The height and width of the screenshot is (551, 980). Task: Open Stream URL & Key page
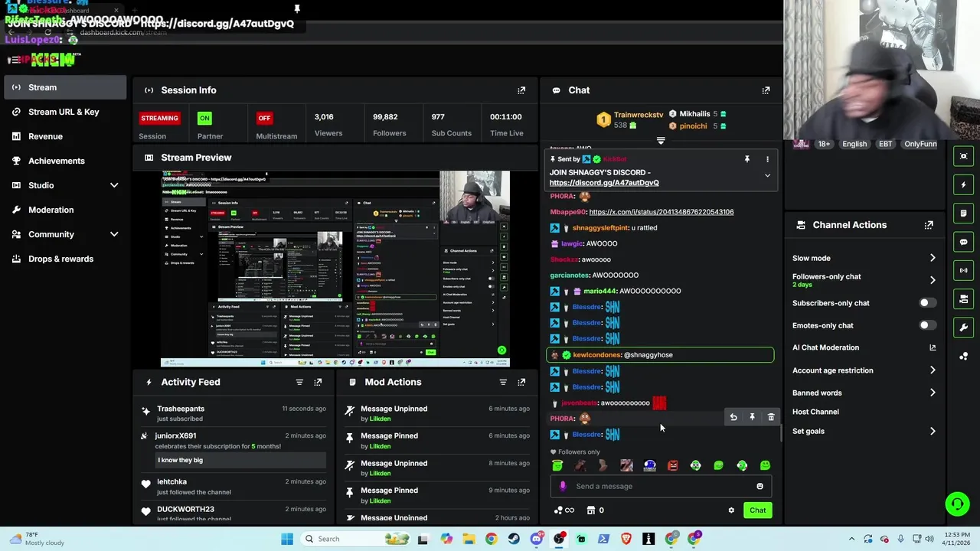tap(65, 112)
